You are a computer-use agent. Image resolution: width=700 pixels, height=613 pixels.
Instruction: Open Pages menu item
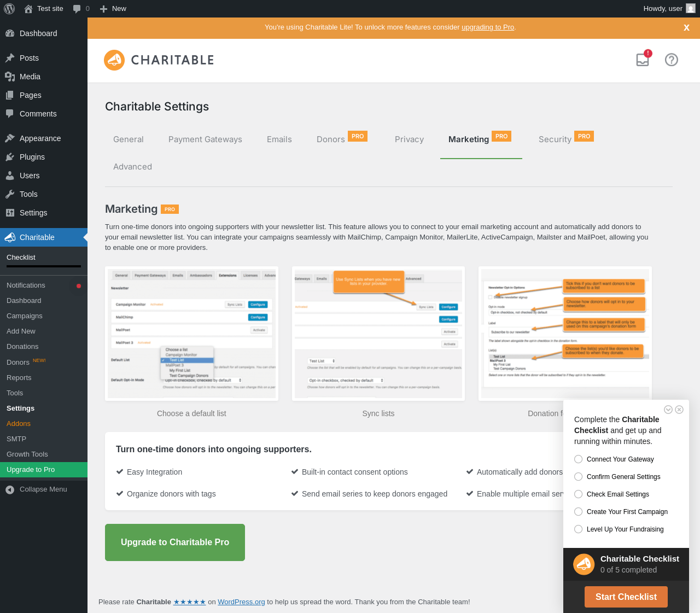44,95
